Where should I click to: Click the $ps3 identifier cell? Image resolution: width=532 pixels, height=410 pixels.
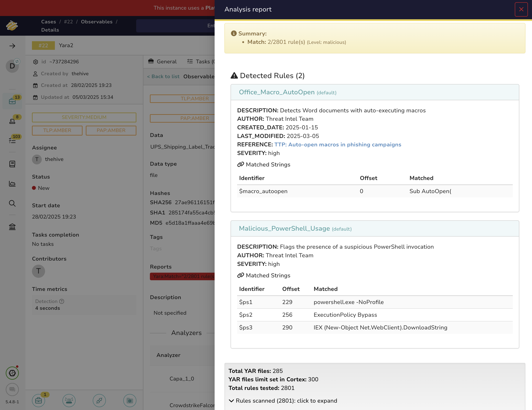pos(246,327)
